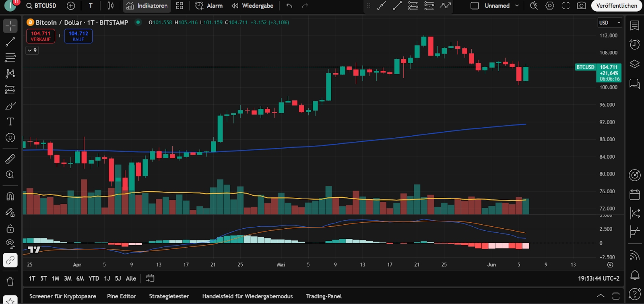Click the blue KAUF buy button
Viewport: 644px width, 304px height.
point(78,36)
